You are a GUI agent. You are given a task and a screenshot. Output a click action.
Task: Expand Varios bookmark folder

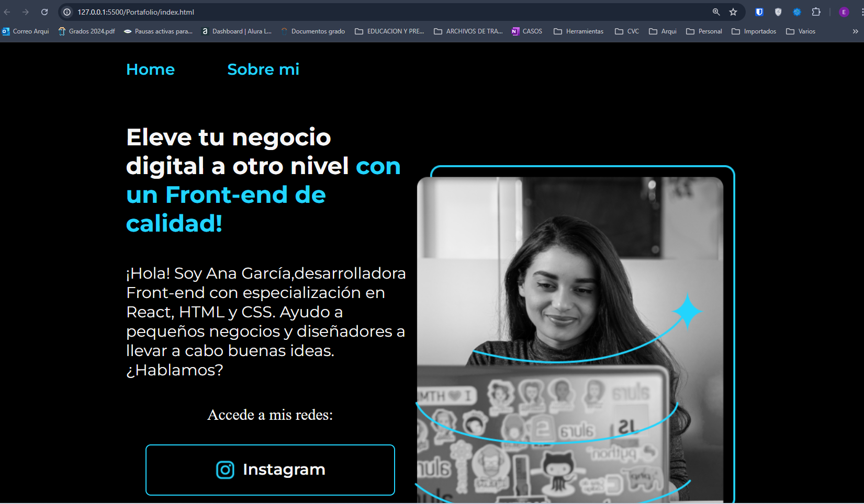801,31
